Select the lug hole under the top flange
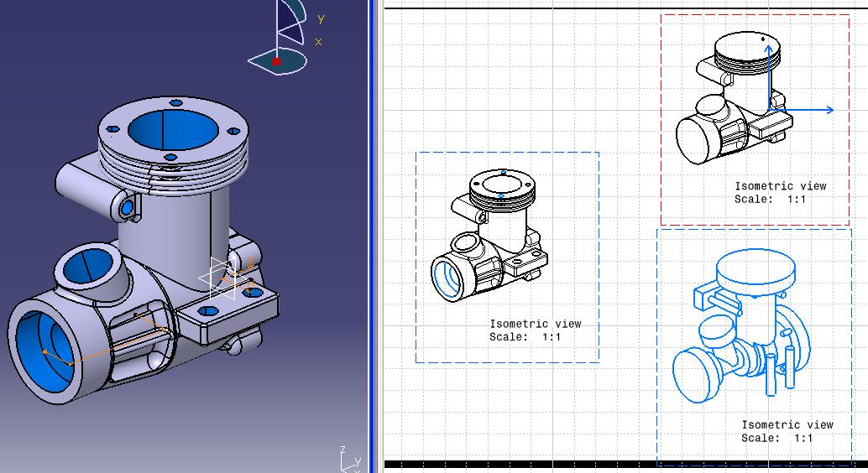 [127, 207]
